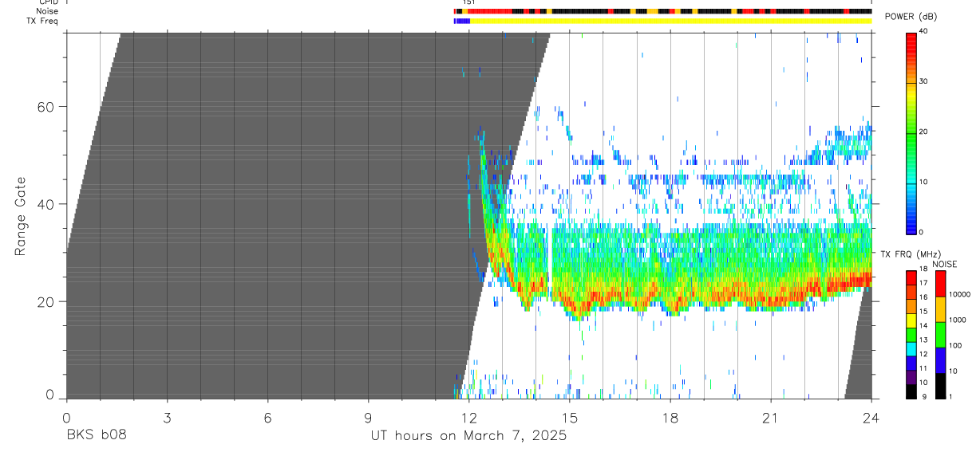Screen dimensions: 980x452
Task: Select the 21 hour tick label
Action: 770,419
